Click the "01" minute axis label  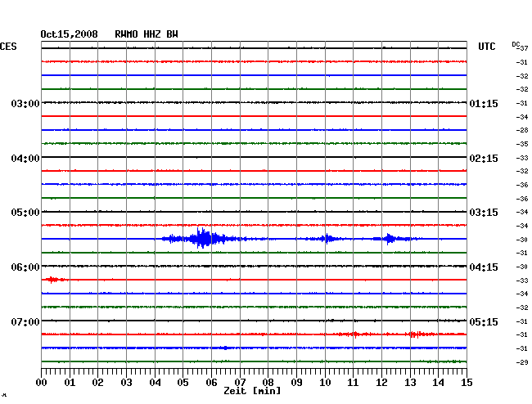(x=70, y=383)
